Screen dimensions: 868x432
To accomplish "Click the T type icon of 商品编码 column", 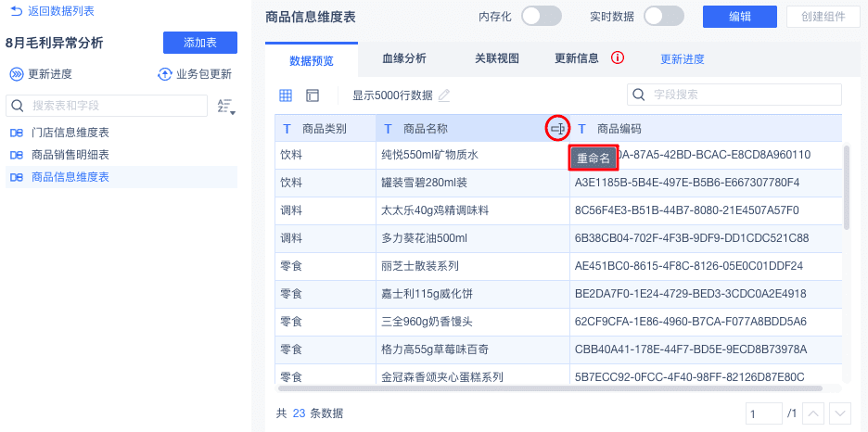I will [581, 129].
